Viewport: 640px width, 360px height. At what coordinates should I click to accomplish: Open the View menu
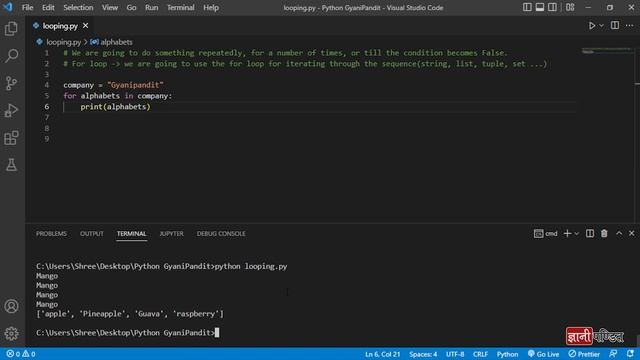pyautogui.click(x=110, y=7)
